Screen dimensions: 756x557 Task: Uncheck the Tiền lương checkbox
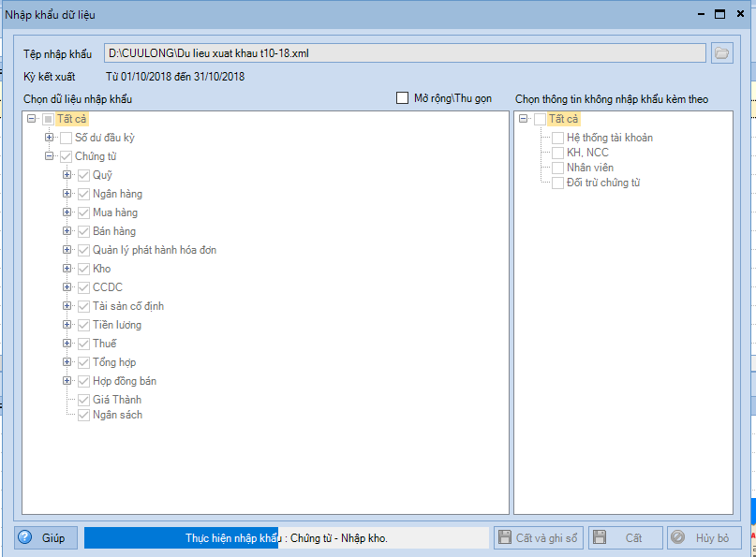pos(84,325)
